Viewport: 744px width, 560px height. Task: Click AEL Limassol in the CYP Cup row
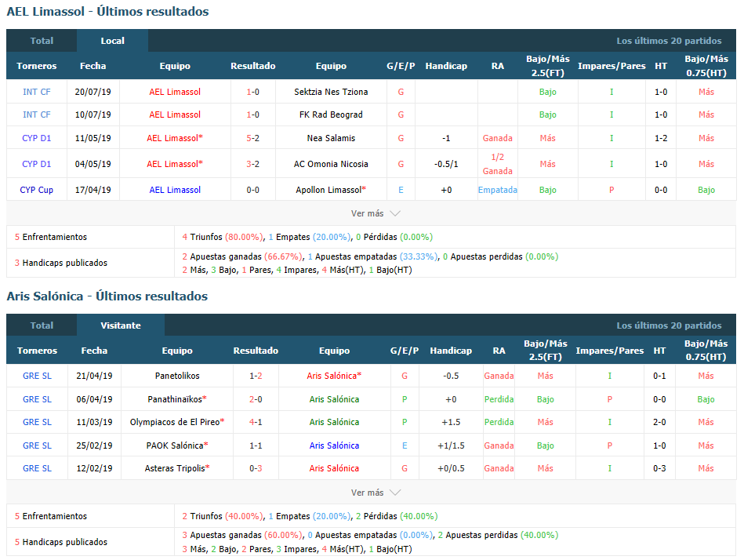(175, 190)
